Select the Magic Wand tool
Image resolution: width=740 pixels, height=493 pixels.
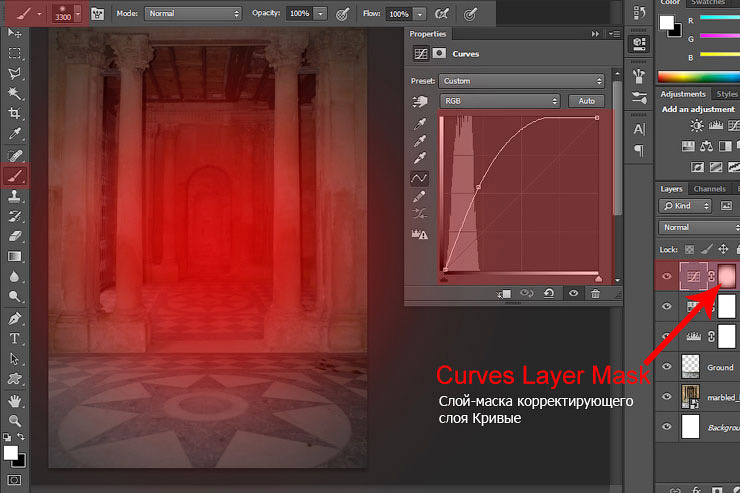[15, 93]
